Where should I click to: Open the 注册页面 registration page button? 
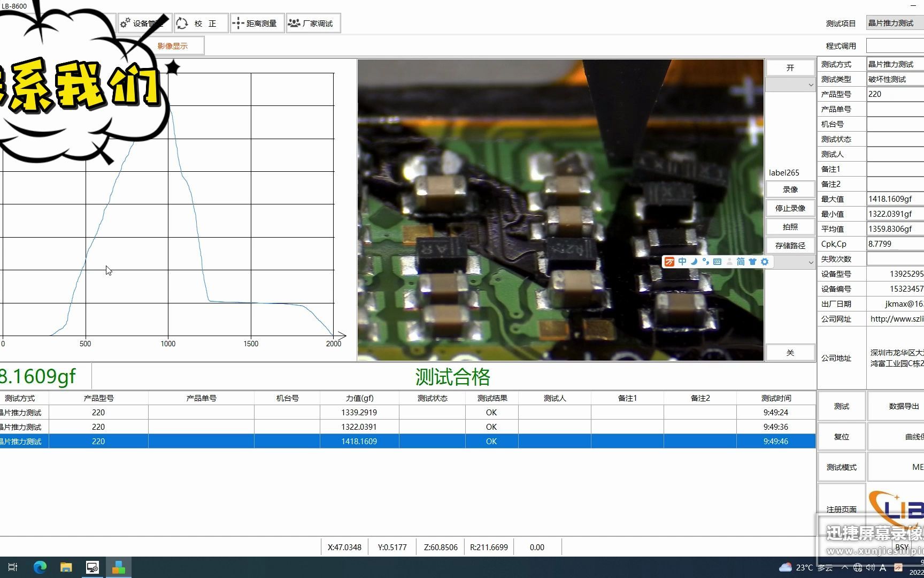(842, 509)
